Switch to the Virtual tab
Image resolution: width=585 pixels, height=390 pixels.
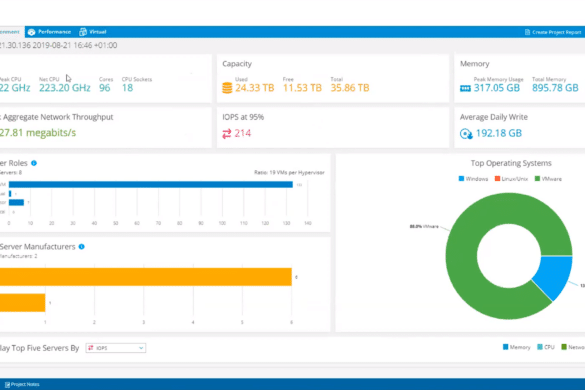click(93, 32)
